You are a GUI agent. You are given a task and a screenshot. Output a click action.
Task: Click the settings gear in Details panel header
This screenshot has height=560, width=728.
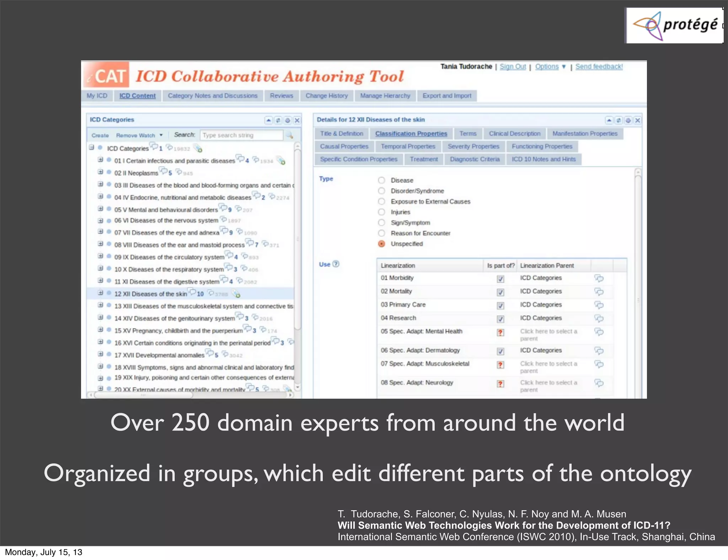(628, 120)
